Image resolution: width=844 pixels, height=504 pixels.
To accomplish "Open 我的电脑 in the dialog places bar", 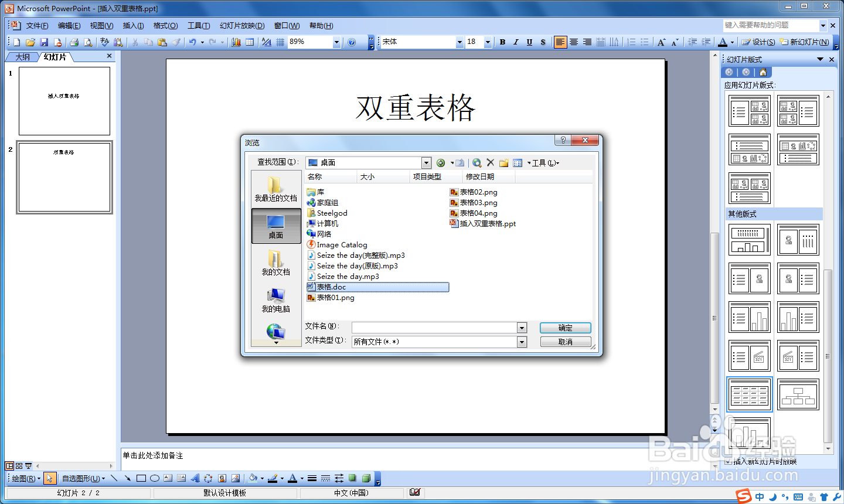I will (x=276, y=299).
